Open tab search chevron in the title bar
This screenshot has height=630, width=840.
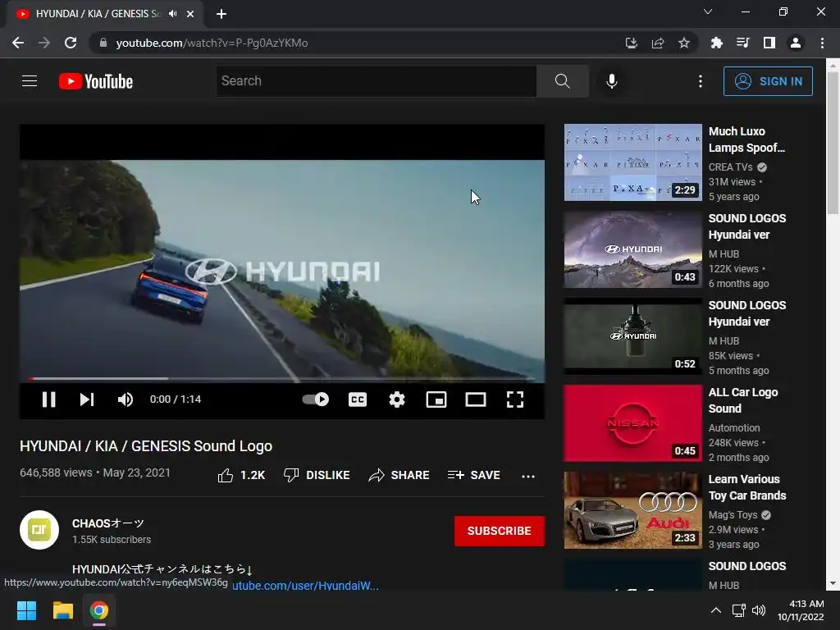(708, 11)
